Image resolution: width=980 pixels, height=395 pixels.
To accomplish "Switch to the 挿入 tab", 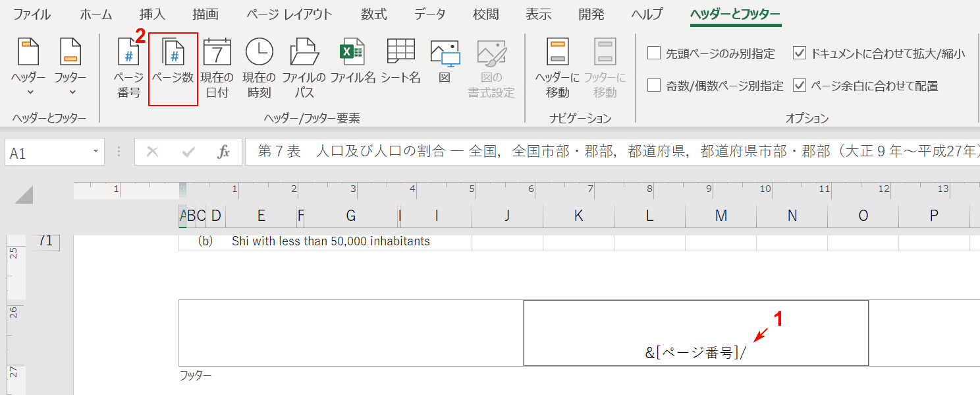I will [153, 14].
